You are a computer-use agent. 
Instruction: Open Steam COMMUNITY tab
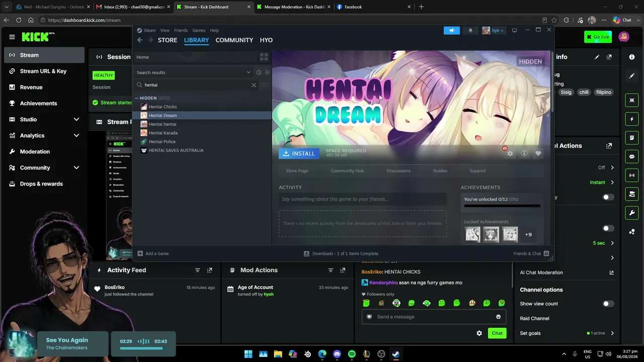(234, 40)
